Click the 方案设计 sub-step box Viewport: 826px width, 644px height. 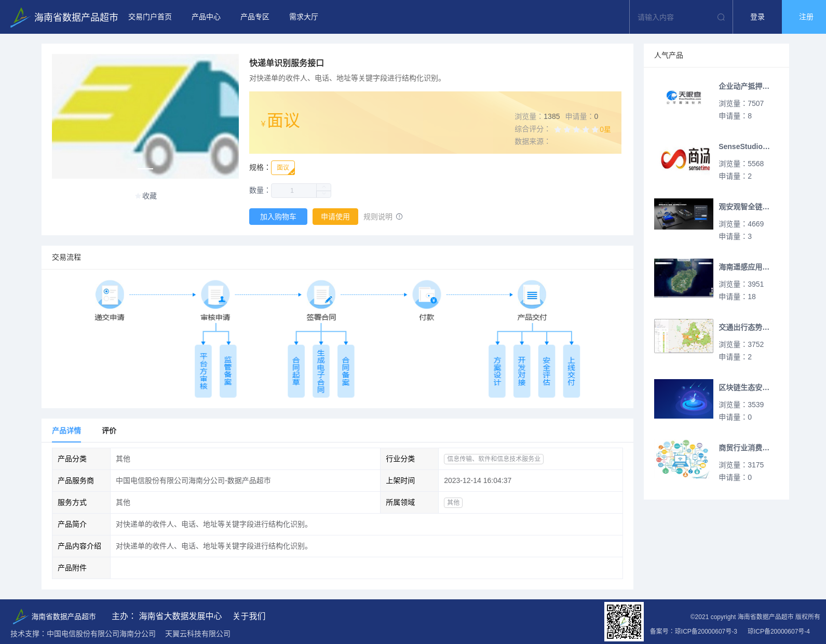click(x=497, y=371)
